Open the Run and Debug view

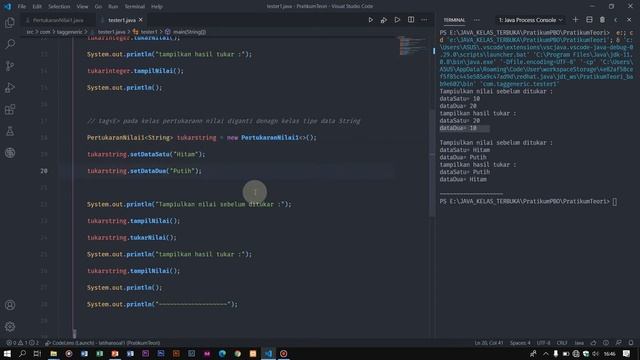(10, 88)
